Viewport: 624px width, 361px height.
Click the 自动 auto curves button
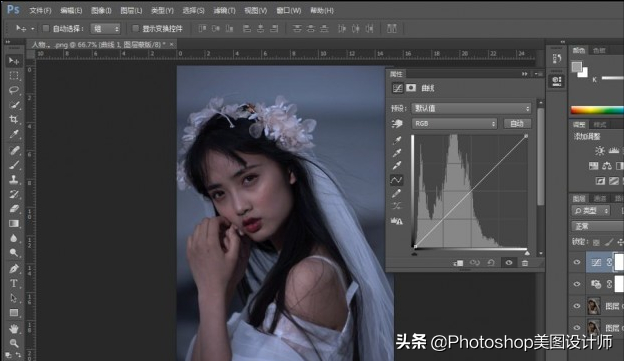pyautogui.click(x=517, y=124)
